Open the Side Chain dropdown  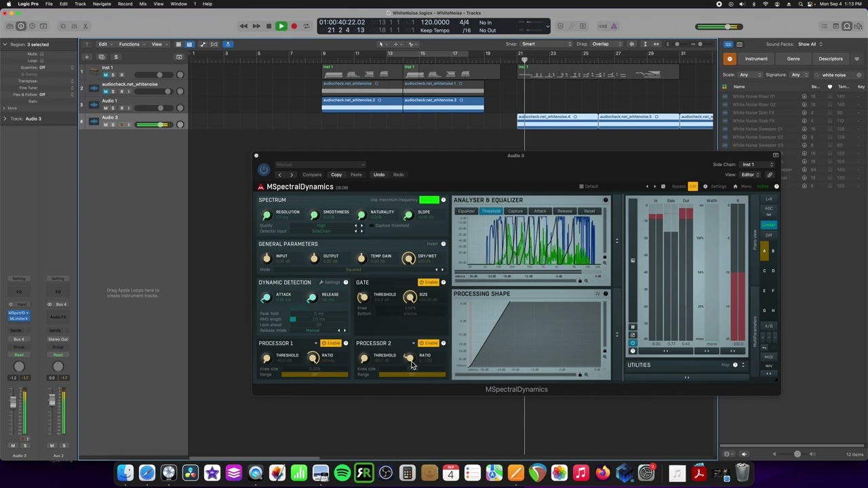(x=757, y=165)
